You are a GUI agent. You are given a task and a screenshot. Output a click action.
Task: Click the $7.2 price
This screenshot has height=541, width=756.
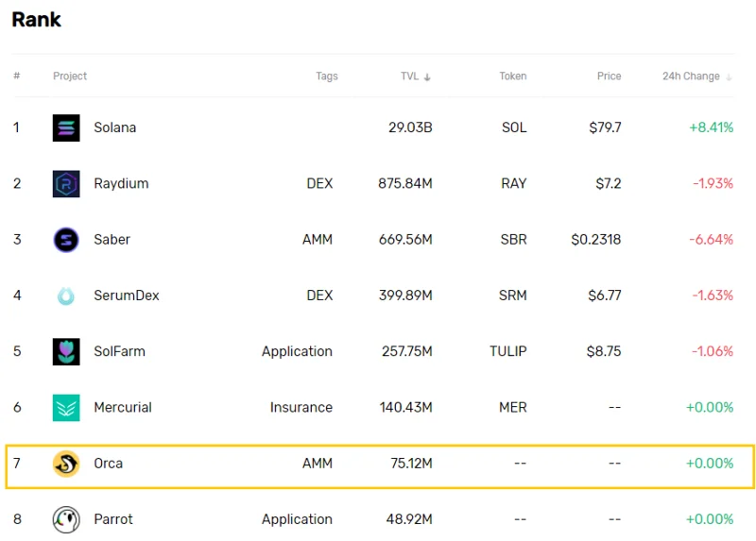609,183
